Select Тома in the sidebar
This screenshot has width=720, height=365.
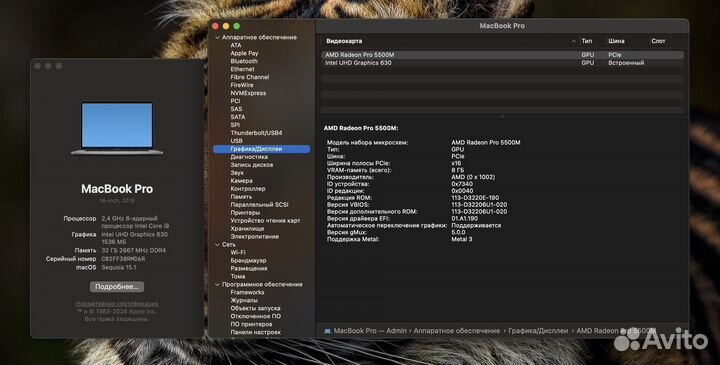click(237, 276)
